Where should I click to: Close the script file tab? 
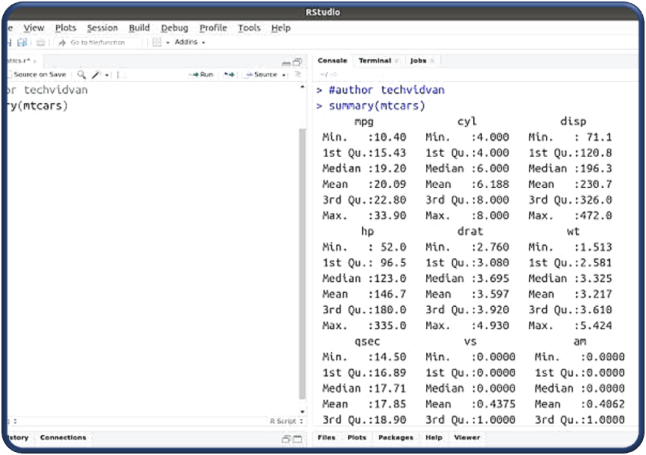[35, 61]
